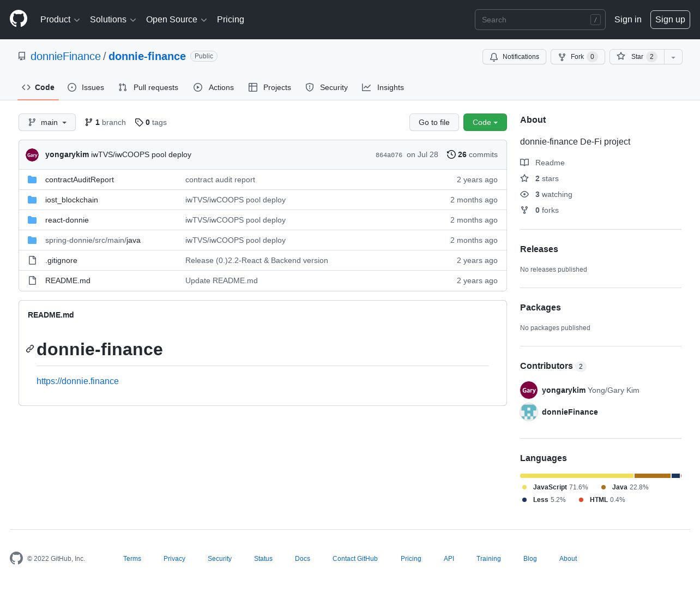Open commit hash 864a076

(x=389, y=155)
